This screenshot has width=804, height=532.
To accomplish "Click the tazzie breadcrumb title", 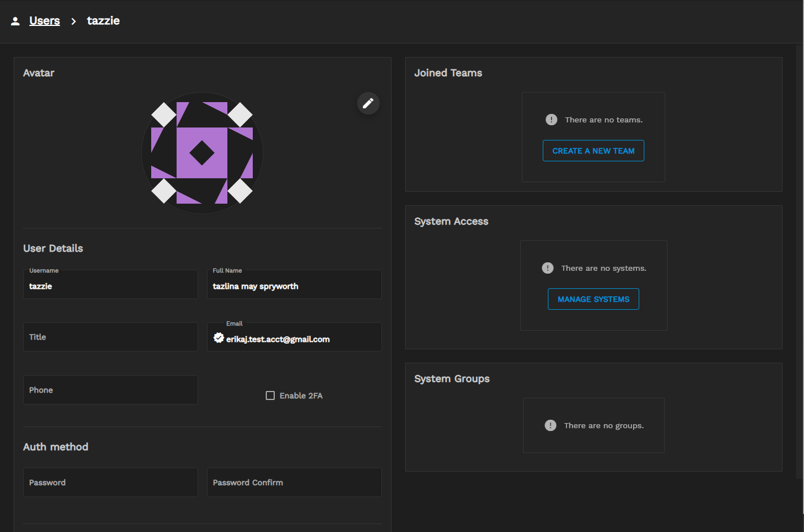I will click(x=103, y=21).
